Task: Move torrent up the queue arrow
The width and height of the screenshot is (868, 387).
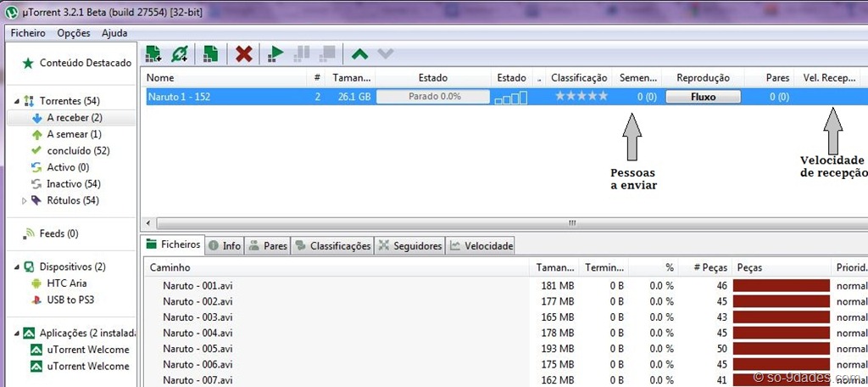Action: 359,53
